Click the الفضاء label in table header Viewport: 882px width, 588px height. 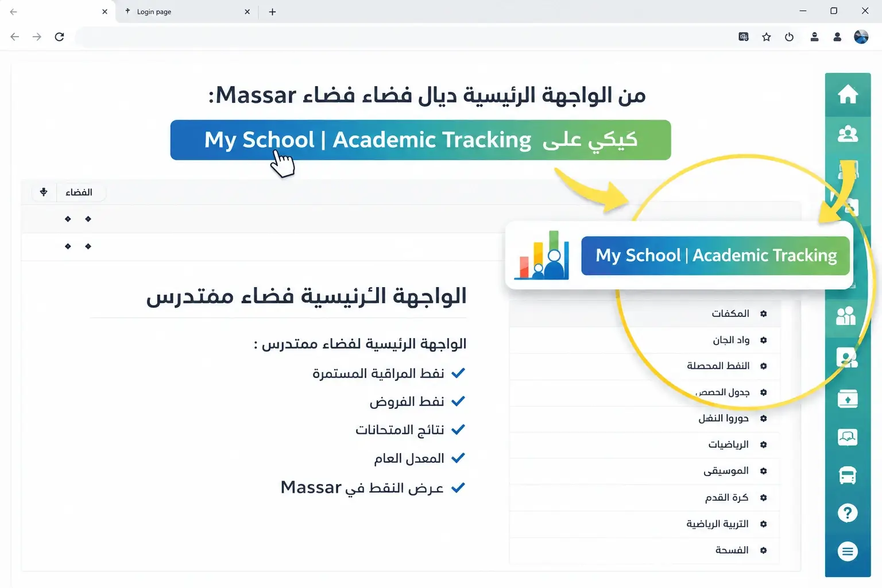(79, 192)
